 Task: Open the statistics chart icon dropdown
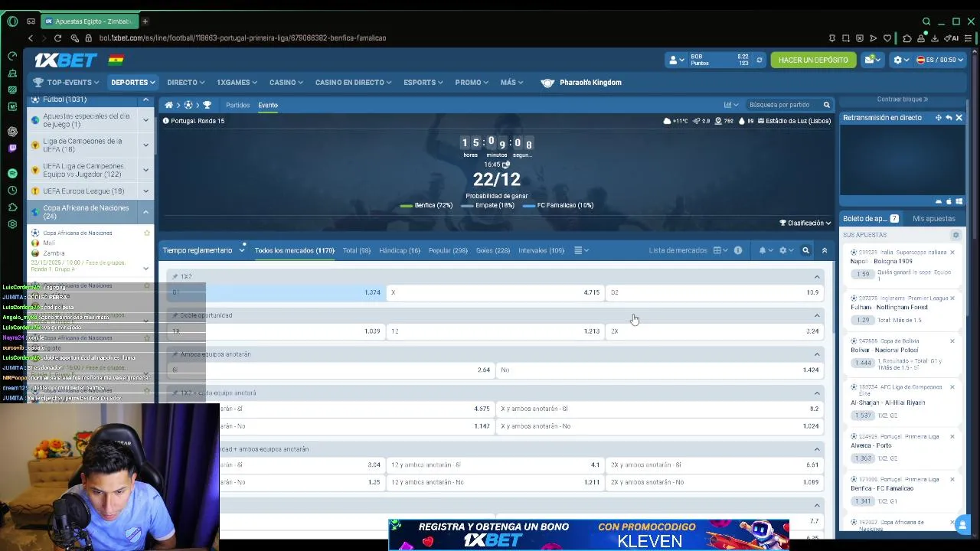click(730, 105)
